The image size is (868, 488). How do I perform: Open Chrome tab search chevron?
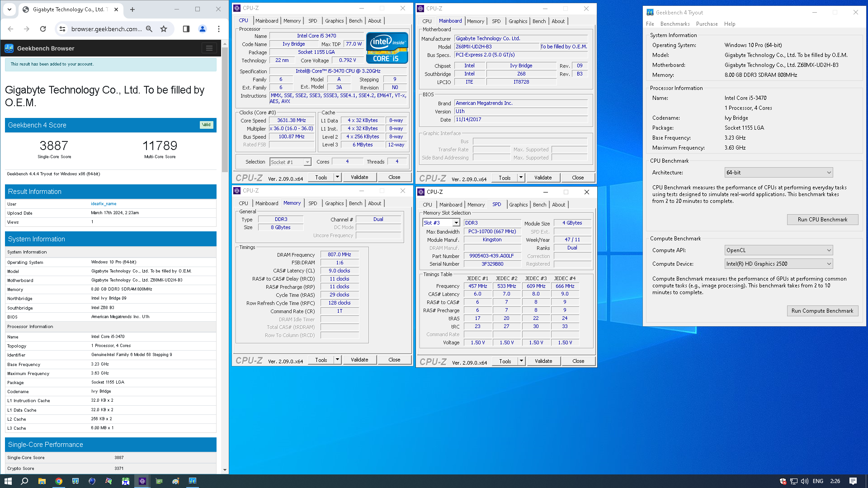(x=9, y=9)
